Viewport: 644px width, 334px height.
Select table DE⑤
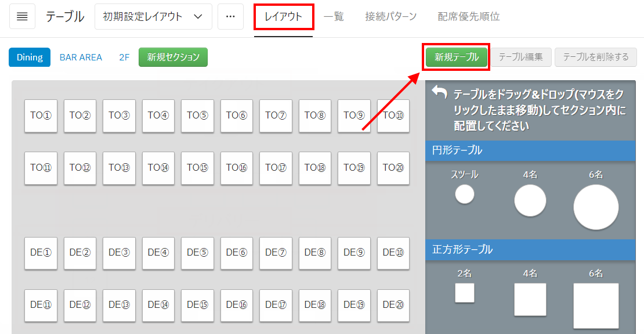click(198, 253)
